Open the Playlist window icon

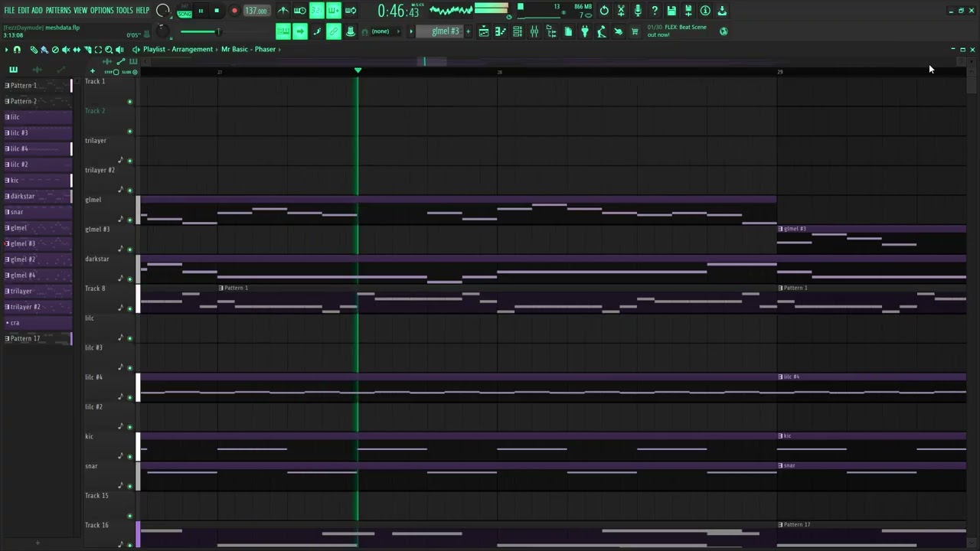484,31
